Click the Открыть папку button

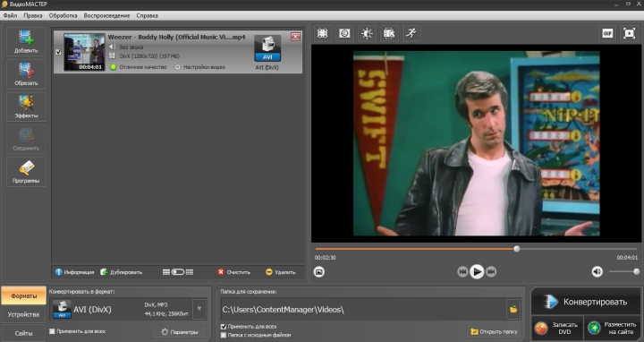pos(495,331)
